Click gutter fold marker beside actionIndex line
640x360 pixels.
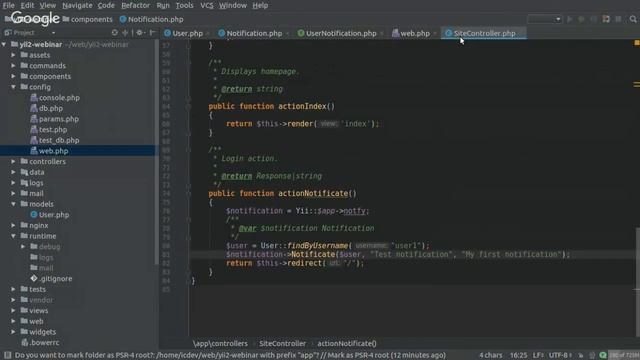pyautogui.click(x=188, y=107)
